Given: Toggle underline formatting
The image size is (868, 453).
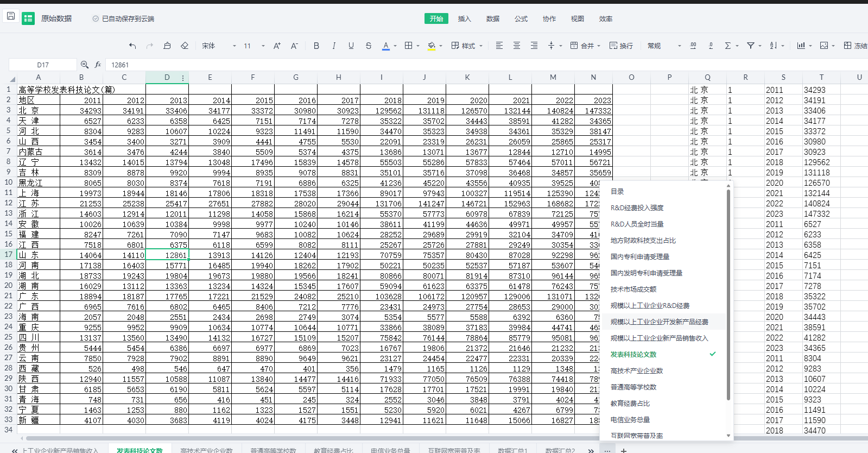Looking at the screenshot, I should point(351,46).
